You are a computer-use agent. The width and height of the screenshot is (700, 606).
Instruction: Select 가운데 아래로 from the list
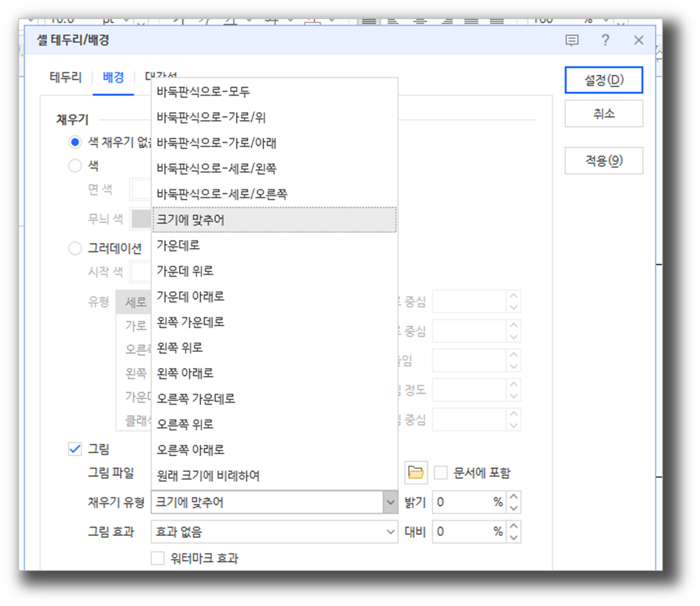click(x=274, y=296)
